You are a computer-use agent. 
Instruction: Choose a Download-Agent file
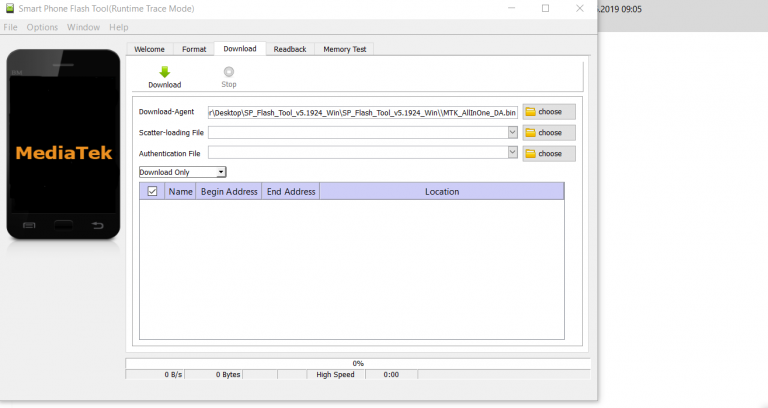(x=549, y=112)
